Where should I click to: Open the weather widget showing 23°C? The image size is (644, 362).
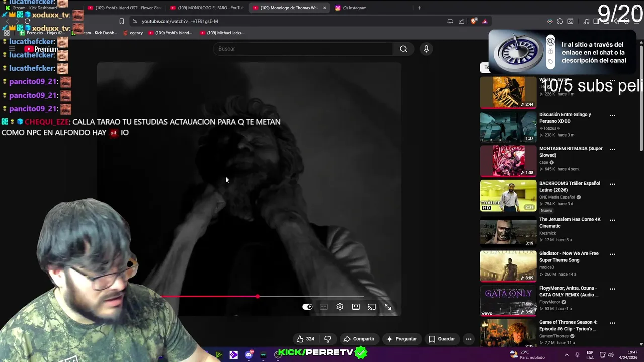[x=527, y=355]
